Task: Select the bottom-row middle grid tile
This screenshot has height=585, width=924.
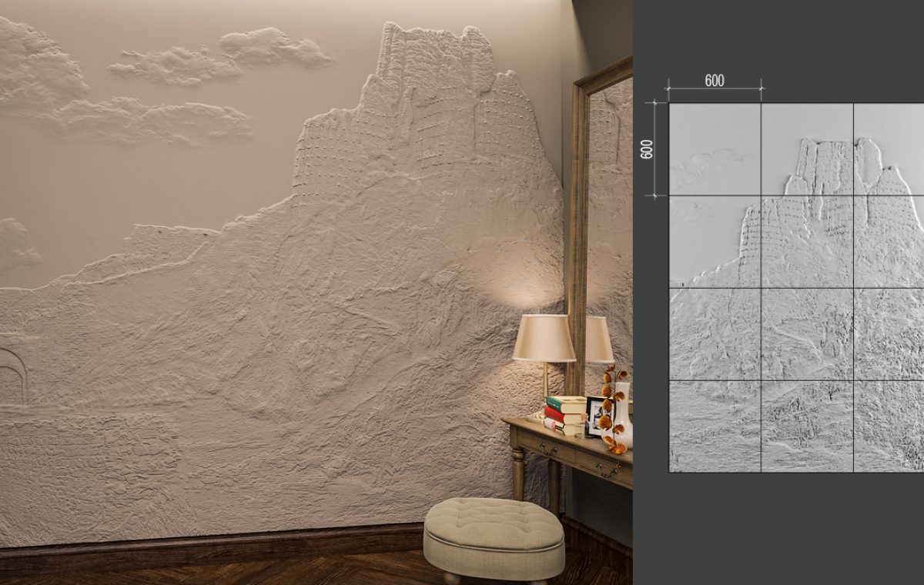Action: coord(806,426)
